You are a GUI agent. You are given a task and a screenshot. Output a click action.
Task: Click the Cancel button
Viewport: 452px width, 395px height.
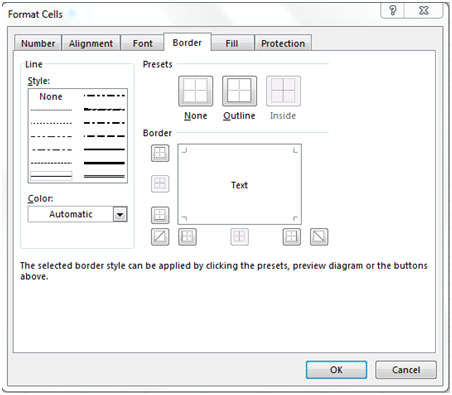(x=406, y=370)
